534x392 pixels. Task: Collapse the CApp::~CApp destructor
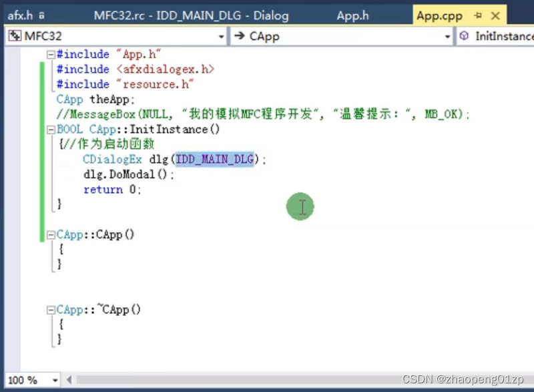pos(51,310)
